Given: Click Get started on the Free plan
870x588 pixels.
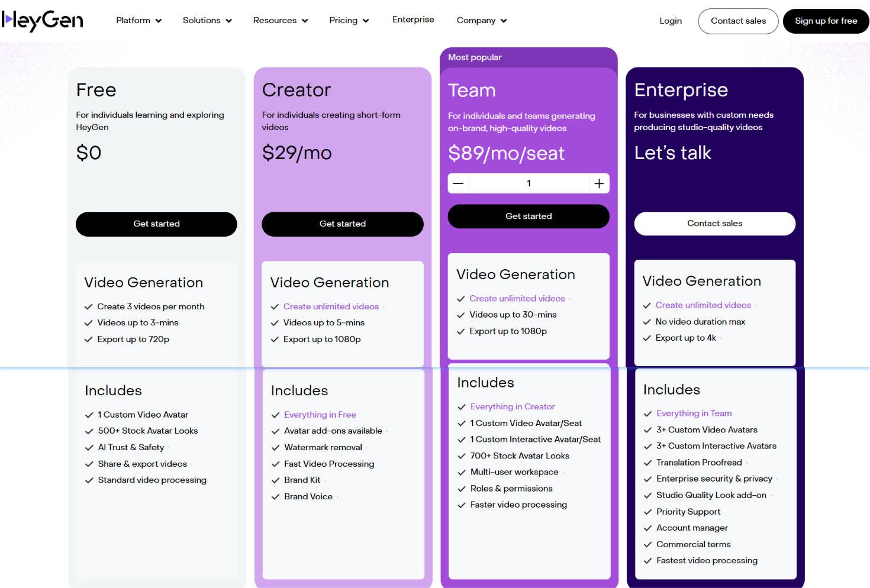Looking at the screenshot, I should 156,224.
